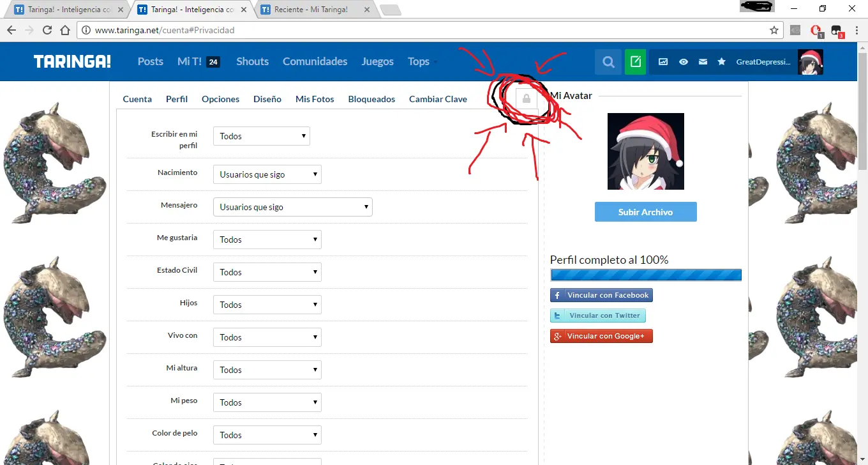Image resolution: width=868 pixels, height=465 pixels.
Task: Expand the Vivo con dropdown
Action: [267, 337]
